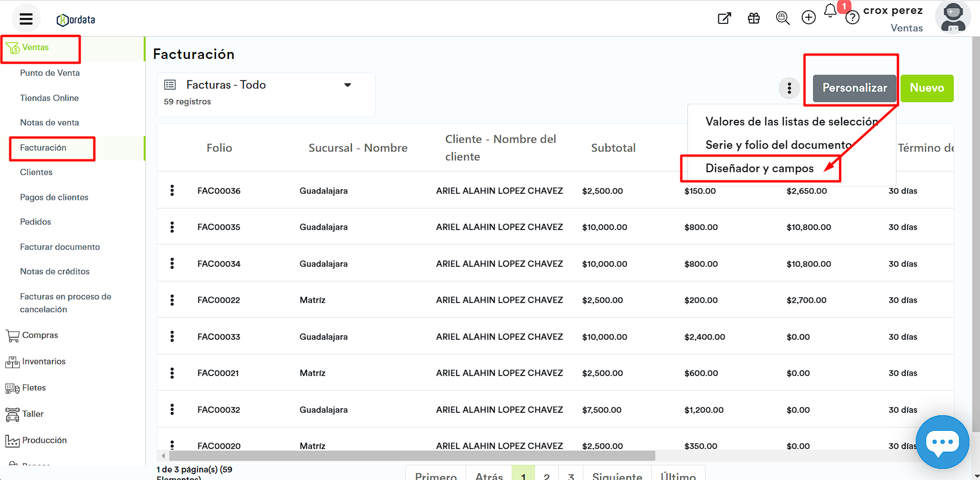The image size is (980, 480).
Task: Click the Nuevo button
Action: click(926, 88)
